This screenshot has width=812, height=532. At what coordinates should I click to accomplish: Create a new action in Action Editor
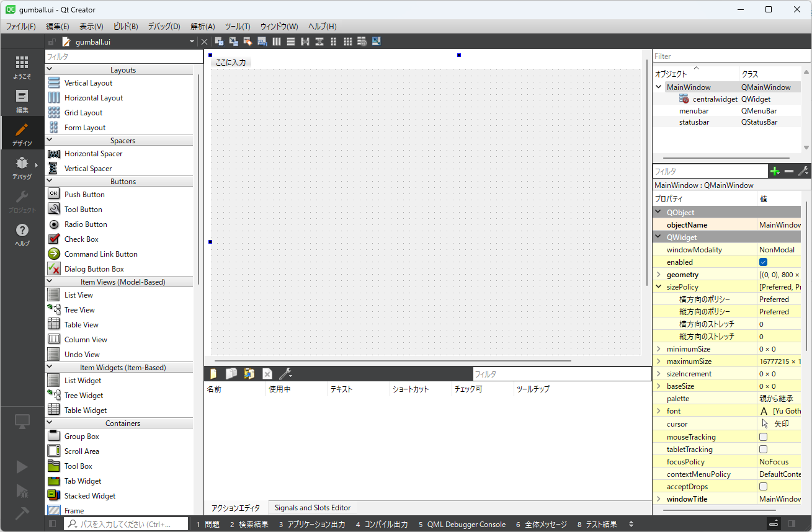click(x=213, y=373)
